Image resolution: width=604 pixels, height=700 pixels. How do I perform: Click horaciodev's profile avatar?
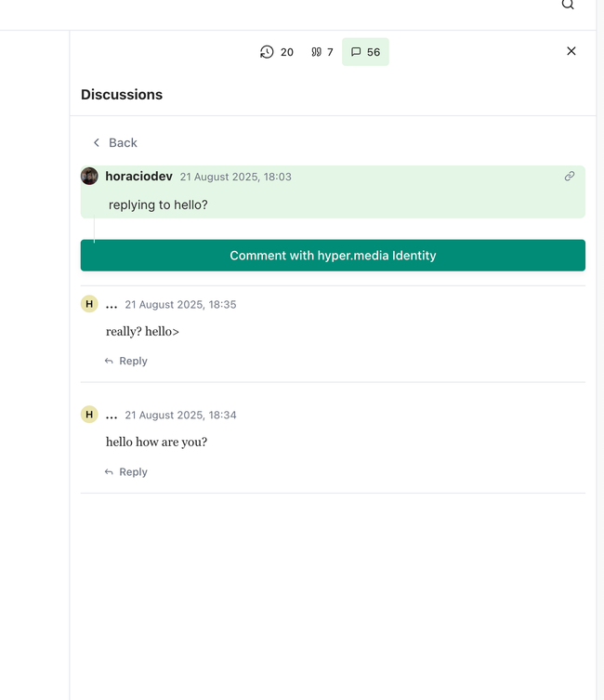coord(89,177)
